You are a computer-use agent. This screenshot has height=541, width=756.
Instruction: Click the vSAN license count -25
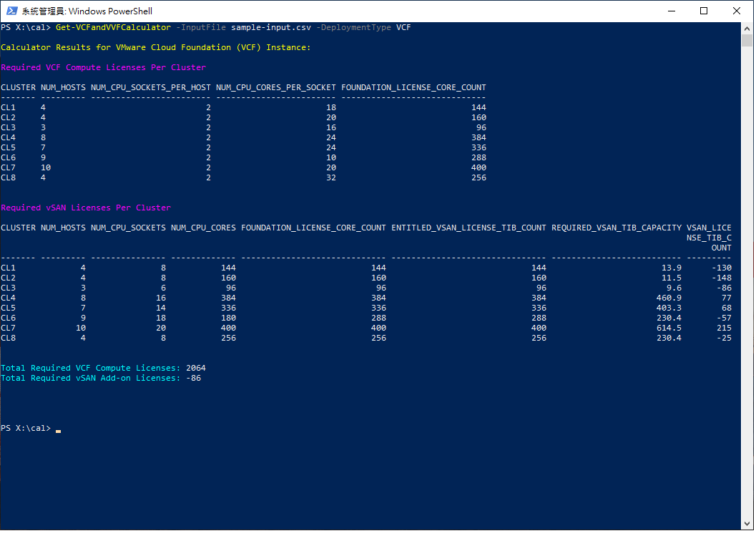725,338
